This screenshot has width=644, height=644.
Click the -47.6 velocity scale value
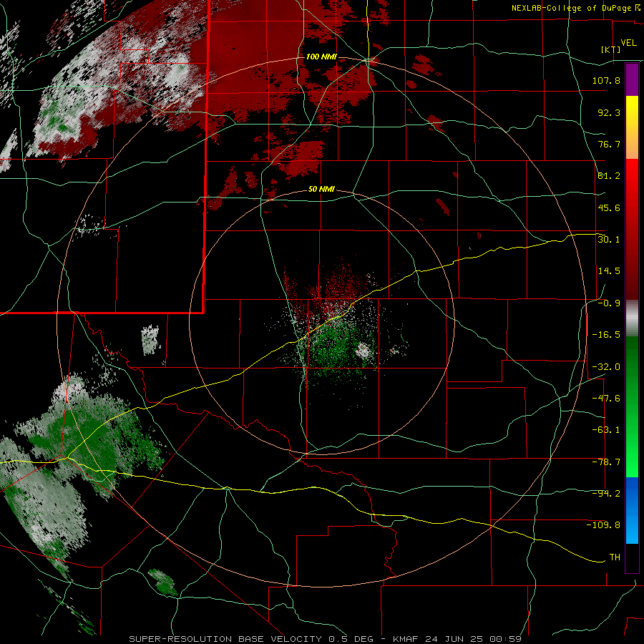[x=606, y=399]
